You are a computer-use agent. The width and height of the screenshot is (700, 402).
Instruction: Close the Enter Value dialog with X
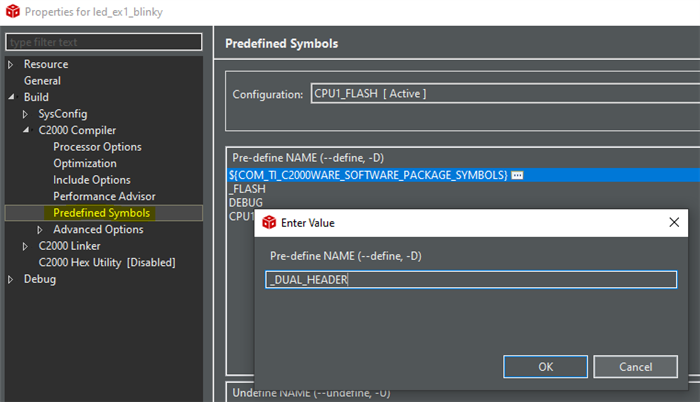tap(674, 222)
